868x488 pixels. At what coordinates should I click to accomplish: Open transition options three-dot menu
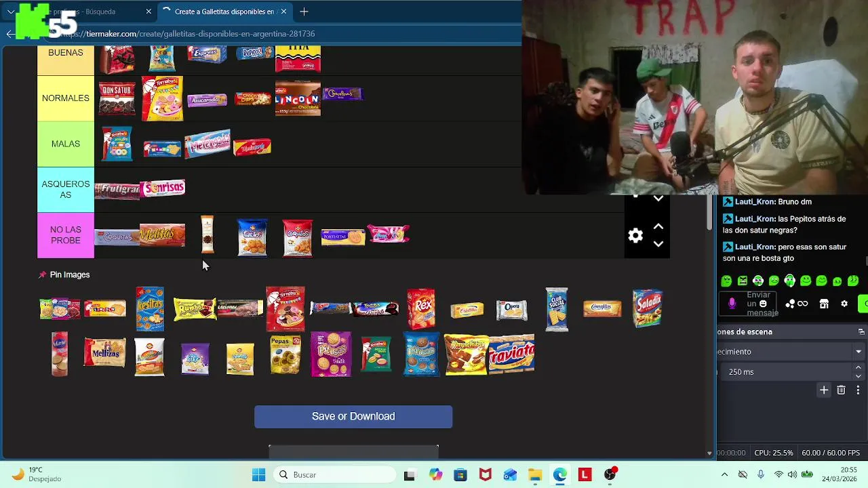858,390
